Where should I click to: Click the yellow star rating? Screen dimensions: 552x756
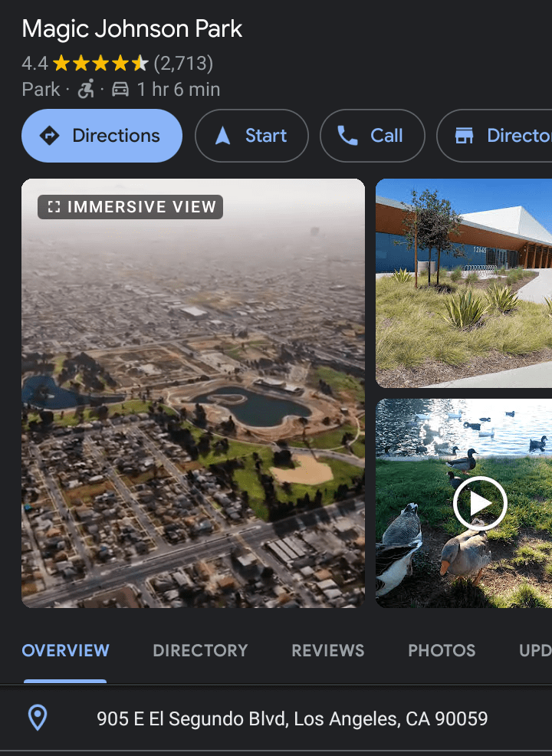click(100, 63)
